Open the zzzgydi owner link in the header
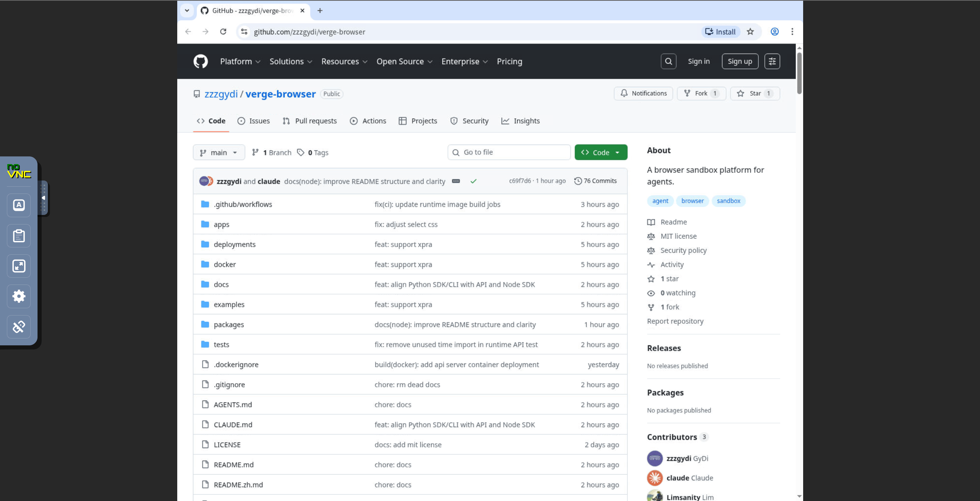The image size is (980, 501). pos(221,94)
